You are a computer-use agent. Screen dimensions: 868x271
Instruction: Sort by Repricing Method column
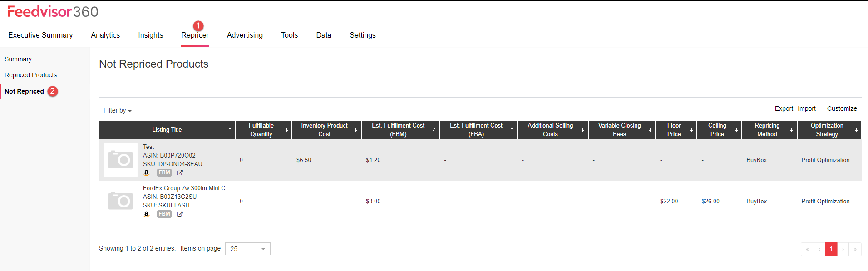click(x=791, y=130)
